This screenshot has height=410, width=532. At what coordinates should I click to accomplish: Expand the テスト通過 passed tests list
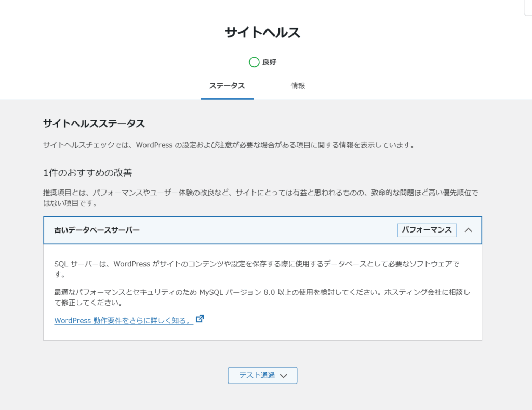point(262,375)
